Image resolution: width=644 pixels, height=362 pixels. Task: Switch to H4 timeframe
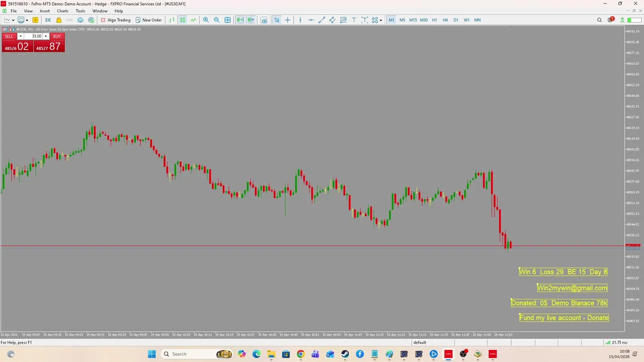point(445,20)
